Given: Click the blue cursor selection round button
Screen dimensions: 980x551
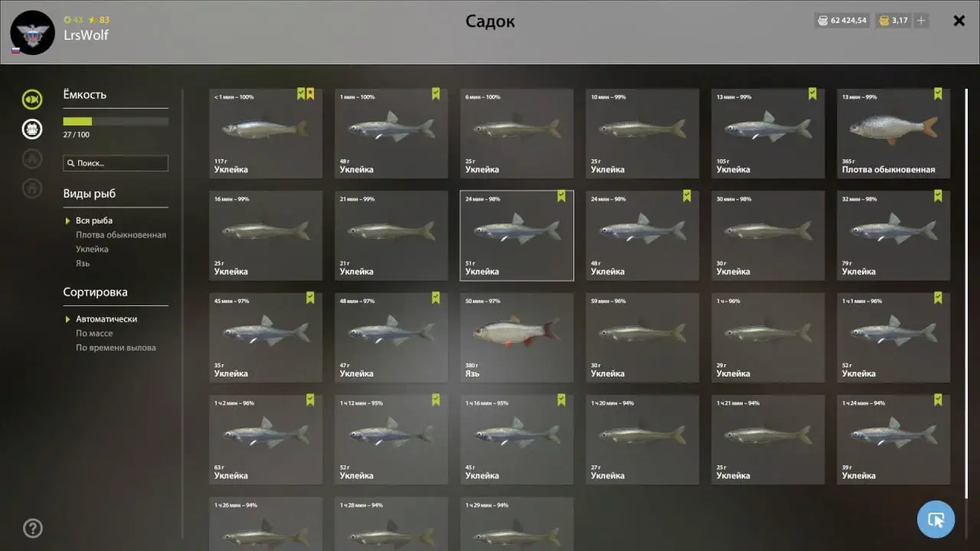Looking at the screenshot, I should [936, 520].
